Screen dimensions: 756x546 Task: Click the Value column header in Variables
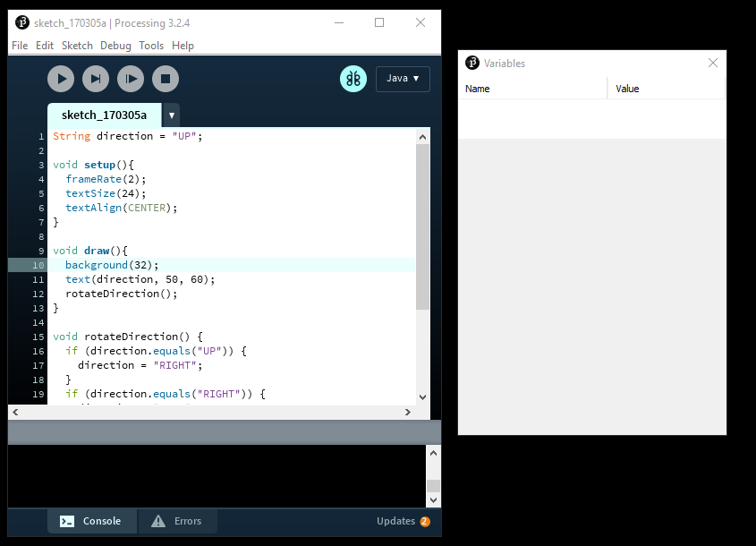tap(666, 89)
